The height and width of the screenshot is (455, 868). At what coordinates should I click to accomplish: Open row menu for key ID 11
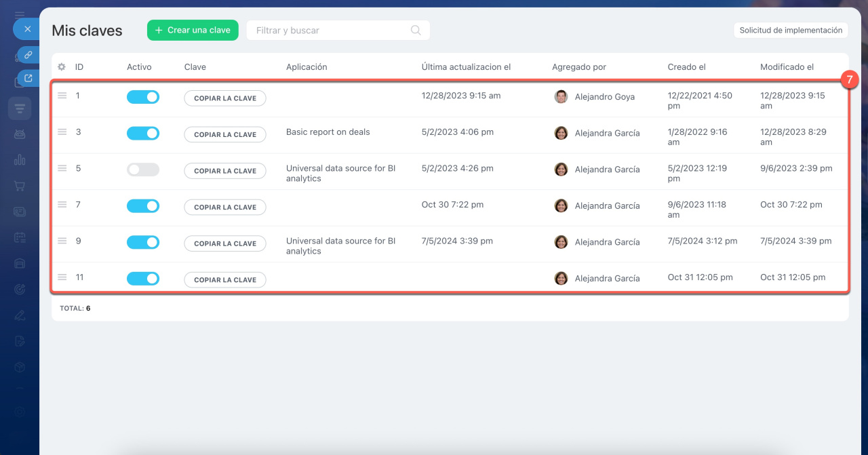click(x=62, y=277)
